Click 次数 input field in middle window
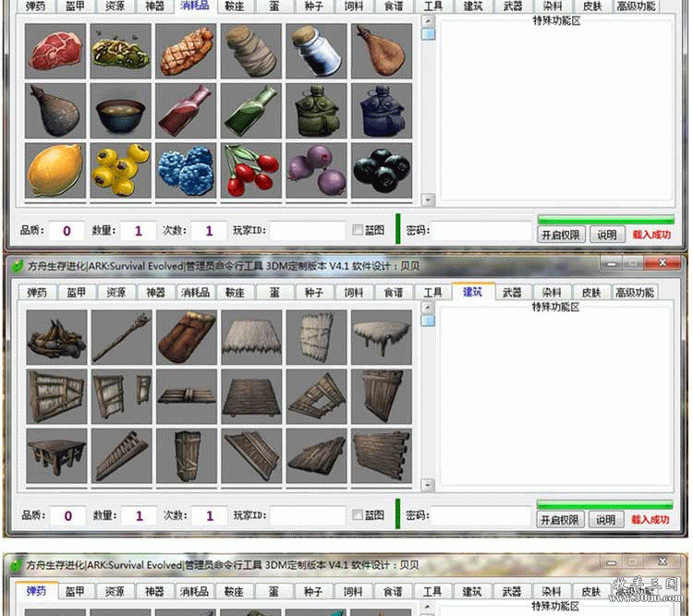This screenshot has width=693, height=616. point(210,515)
